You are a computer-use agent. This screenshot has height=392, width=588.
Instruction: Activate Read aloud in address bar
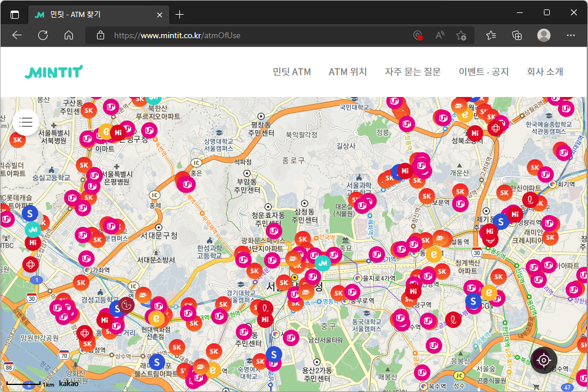[440, 35]
